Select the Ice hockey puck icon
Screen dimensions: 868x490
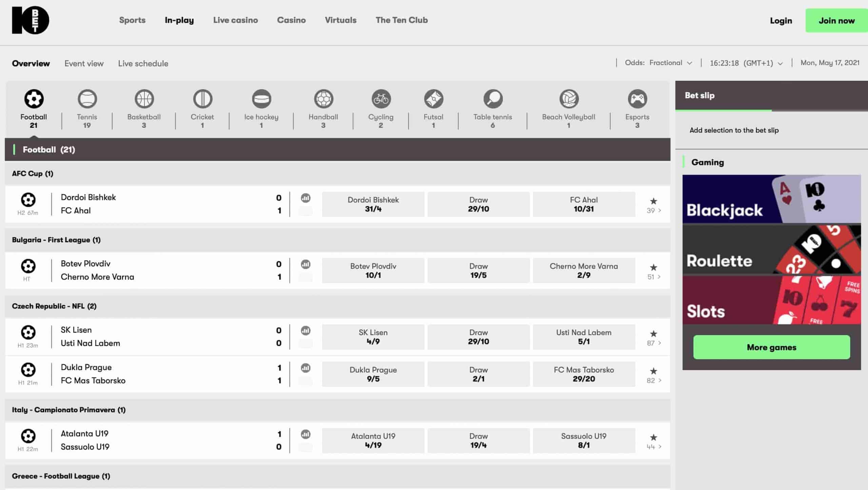261,99
